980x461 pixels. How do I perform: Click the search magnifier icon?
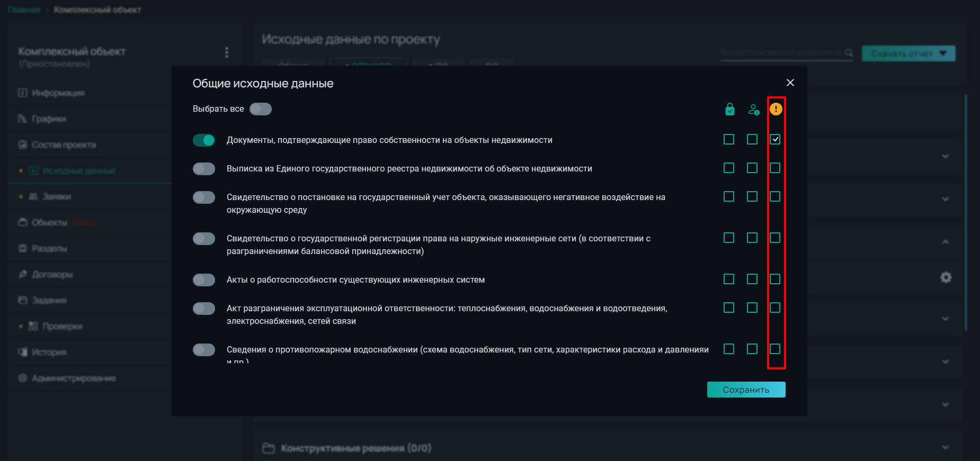coord(849,53)
